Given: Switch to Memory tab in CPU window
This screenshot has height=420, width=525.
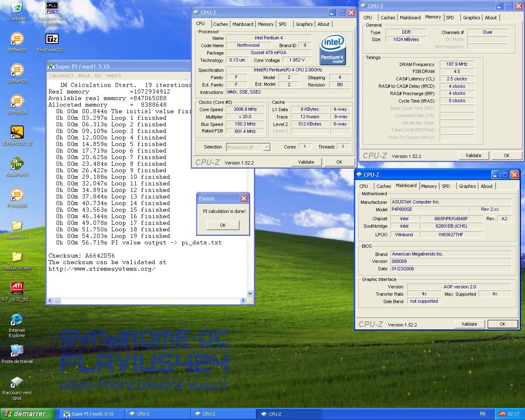Looking at the screenshot, I should (x=266, y=24).
